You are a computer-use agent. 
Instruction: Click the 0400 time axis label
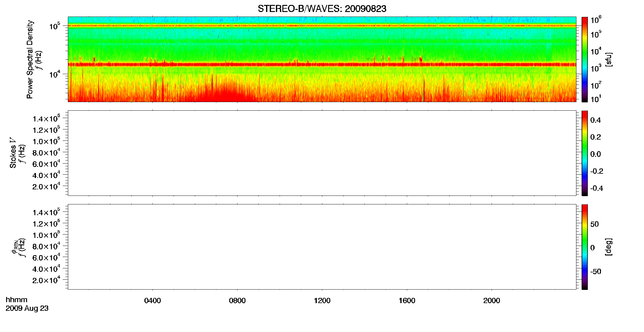[152, 301]
